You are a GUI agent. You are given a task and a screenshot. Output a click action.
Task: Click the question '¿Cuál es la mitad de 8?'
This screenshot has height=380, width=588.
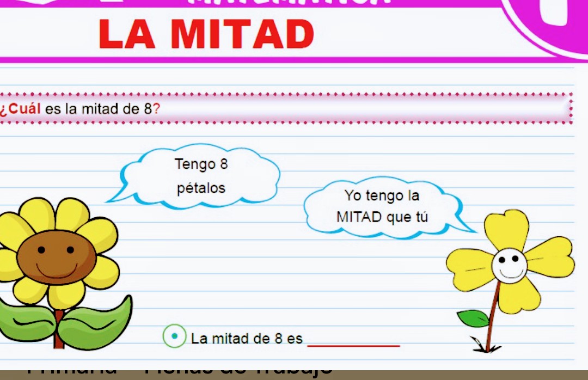pyautogui.click(x=79, y=109)
